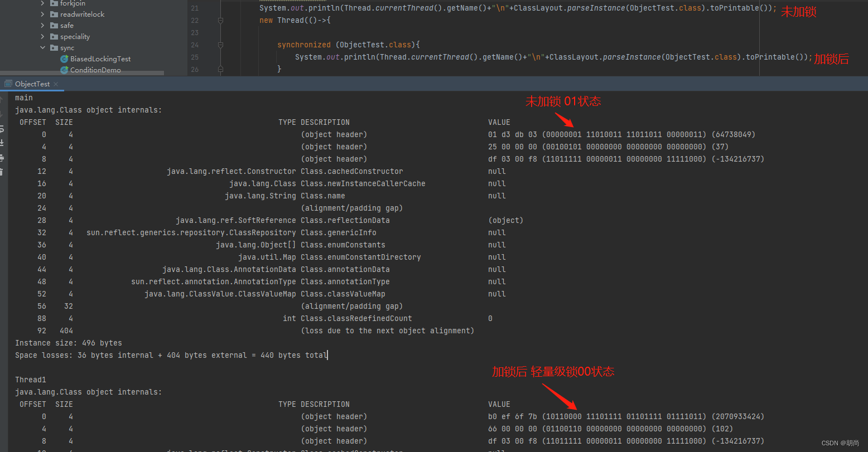868x452 pixels.
Task: Click 'Class.reflectionData' description
Action: pos(345,220)
